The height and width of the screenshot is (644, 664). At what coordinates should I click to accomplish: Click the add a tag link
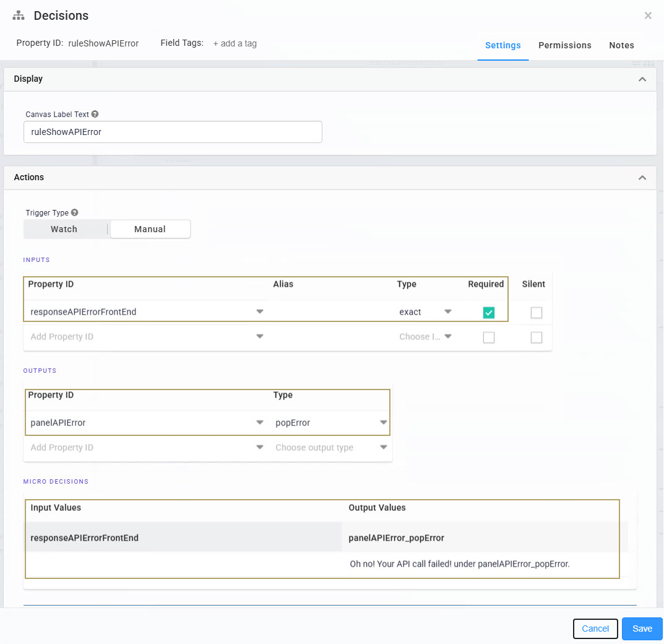pyautogui.click(x=235, y=43)
